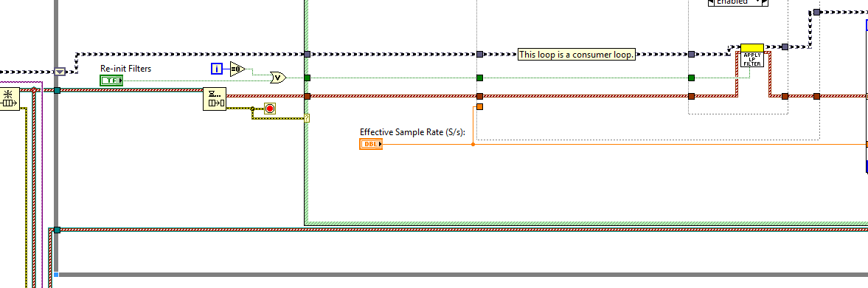868x288 pixels.
Task: Select the Effective Sample Rate DBL terminal
Action: tap(371, 145)
